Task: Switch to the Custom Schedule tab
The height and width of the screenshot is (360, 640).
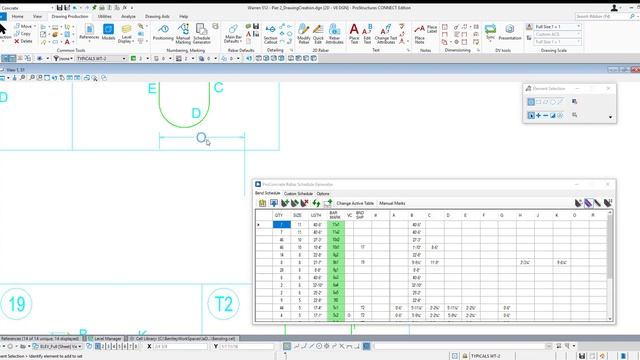Action: (298, 194)
